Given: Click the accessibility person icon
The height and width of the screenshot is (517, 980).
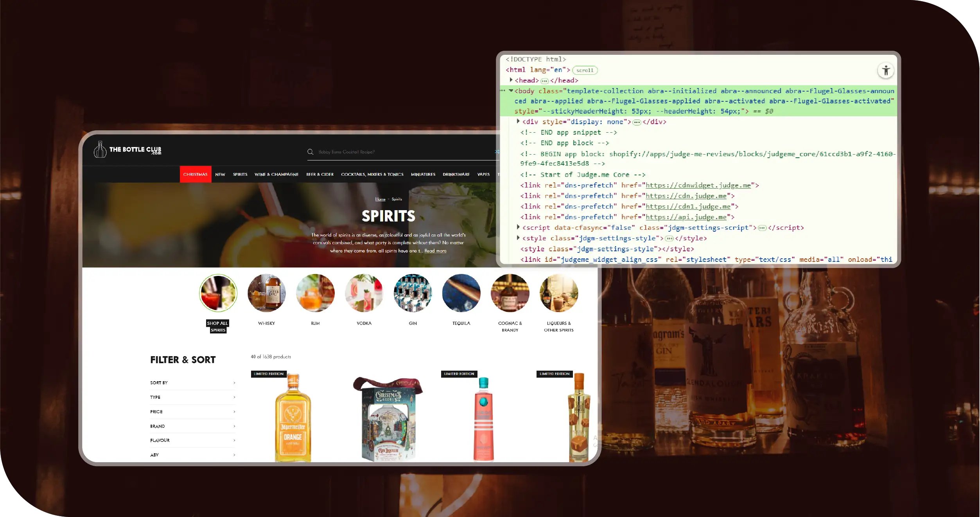Looking at the screenshot, I should tap(886, 71).
